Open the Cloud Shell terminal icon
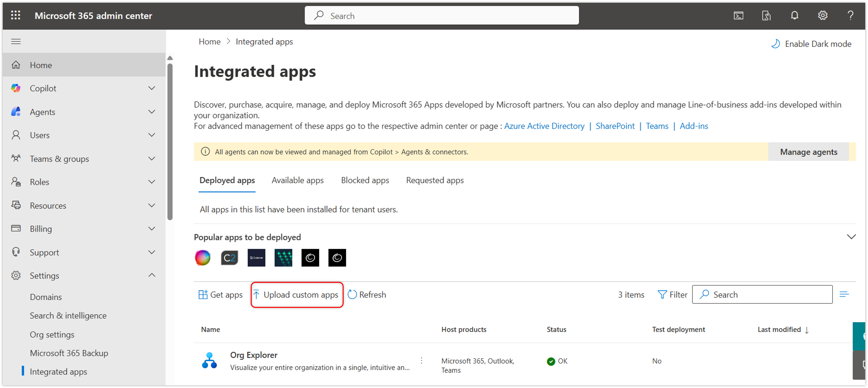This screenshot has width=868, height=388. coord(738,15)
